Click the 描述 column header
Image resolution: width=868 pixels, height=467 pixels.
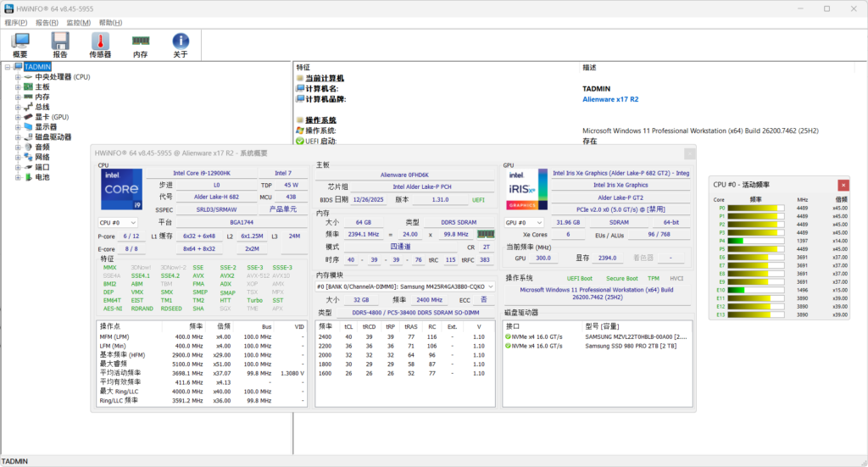tap(589, 68)
